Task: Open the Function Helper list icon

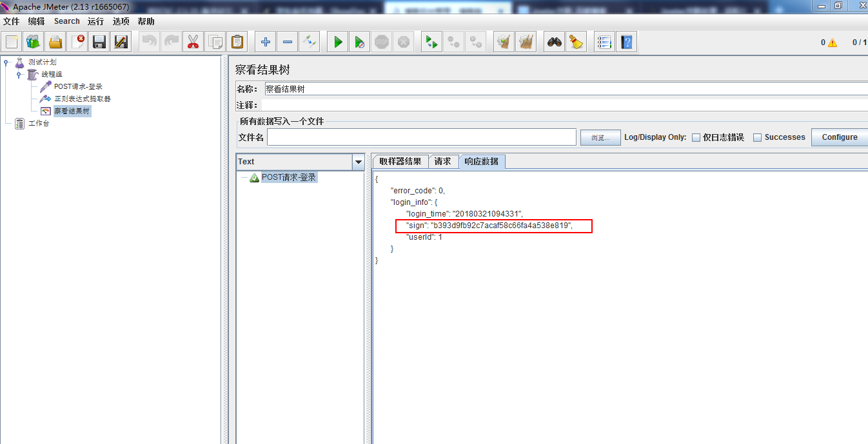Action: tap(604, 43)
